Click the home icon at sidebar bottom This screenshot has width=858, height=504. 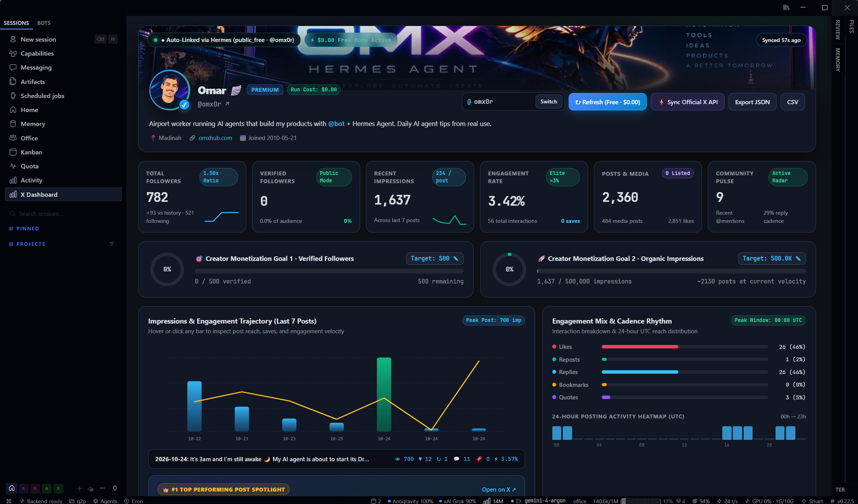(12, 488)
